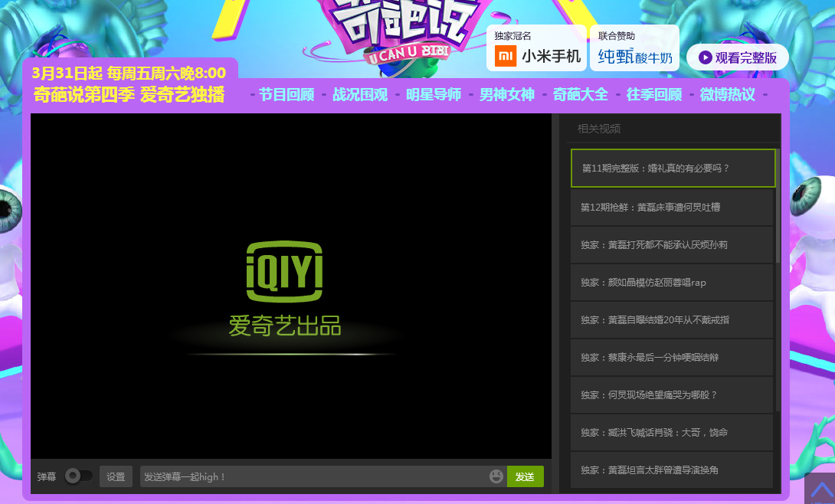Select 第11期完整版：婚礼真的有必要吗？ video
Screen dimensions: 835x504
pos(673,169)
